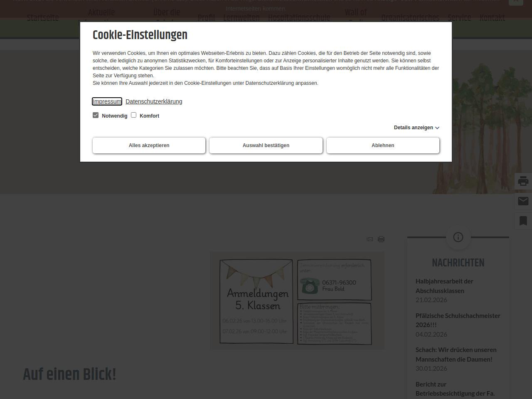Click the telephone icon in the flyer
Screen dimensions: 532x399
[x=310, y=286]
